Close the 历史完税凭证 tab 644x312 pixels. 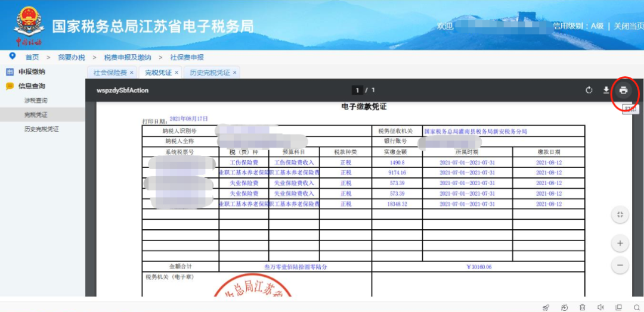(234, 73)
